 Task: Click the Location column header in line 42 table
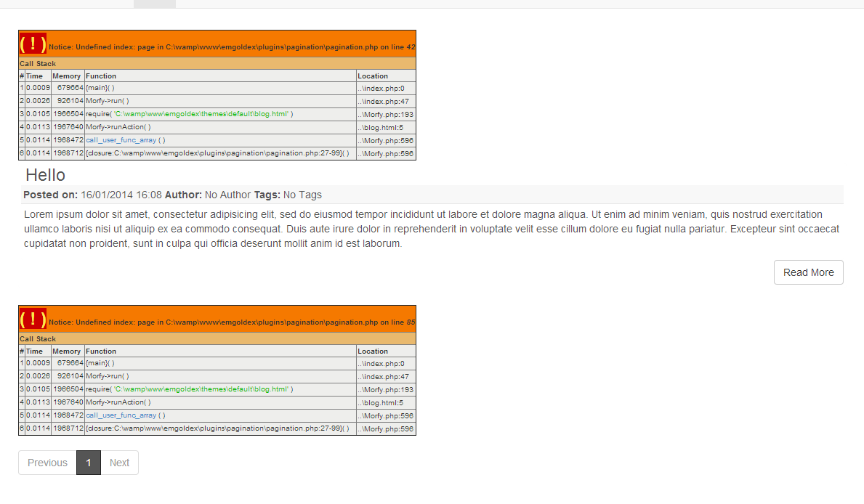pyautogui.click(x=373, y=76)
